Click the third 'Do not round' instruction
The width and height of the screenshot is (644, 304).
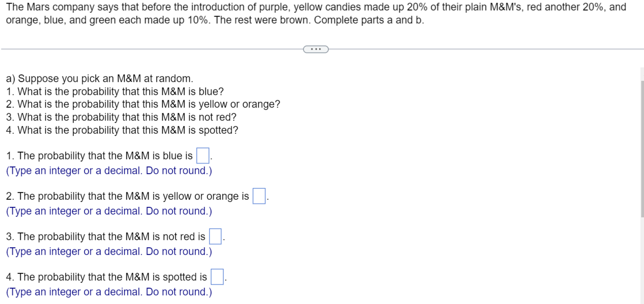tap(108, 251)
